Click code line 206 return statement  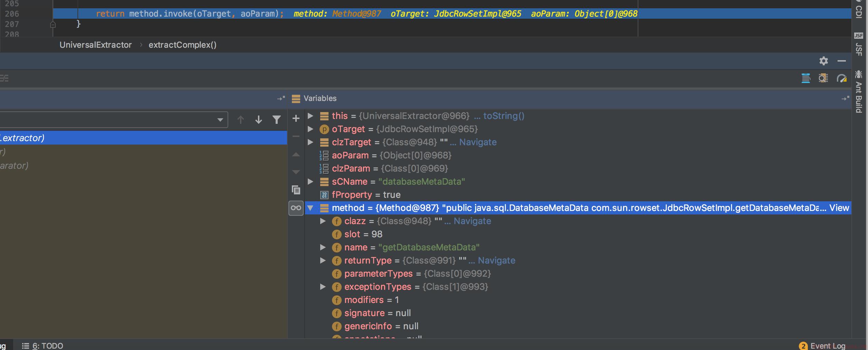click(x=190, y=13)
